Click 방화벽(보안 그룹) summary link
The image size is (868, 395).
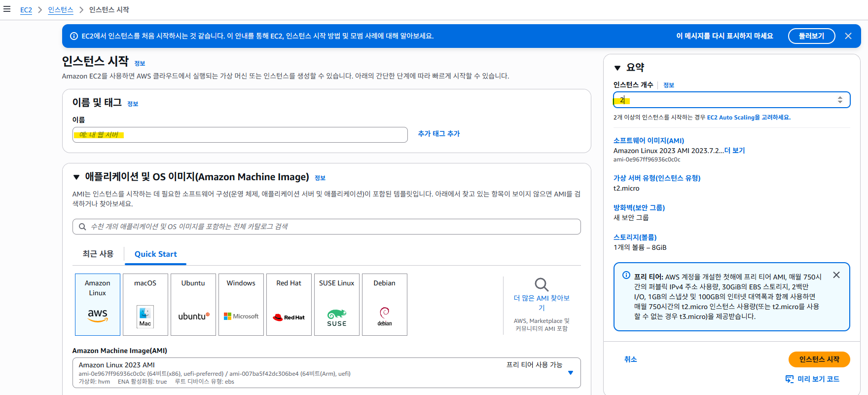639,208
